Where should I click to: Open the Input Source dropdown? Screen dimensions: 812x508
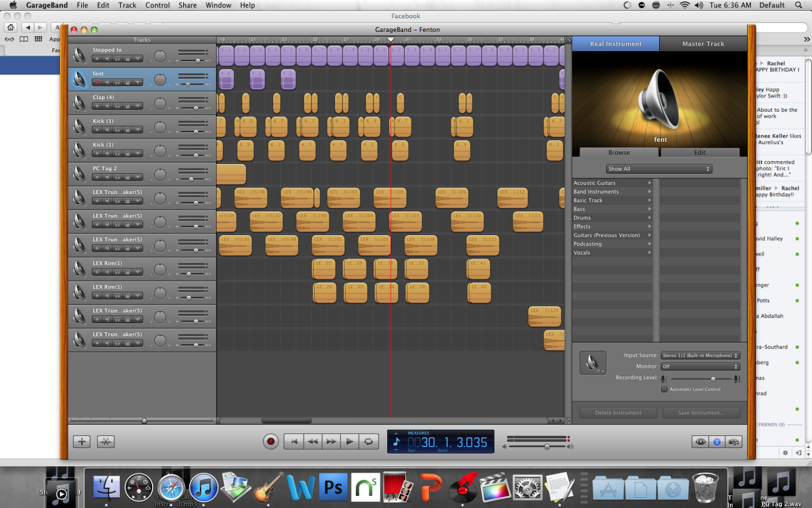[700, 356]
